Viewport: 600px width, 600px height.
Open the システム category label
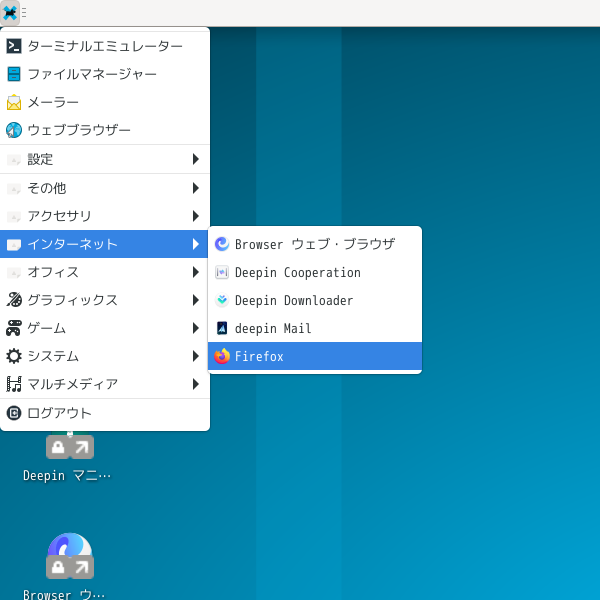53,356
